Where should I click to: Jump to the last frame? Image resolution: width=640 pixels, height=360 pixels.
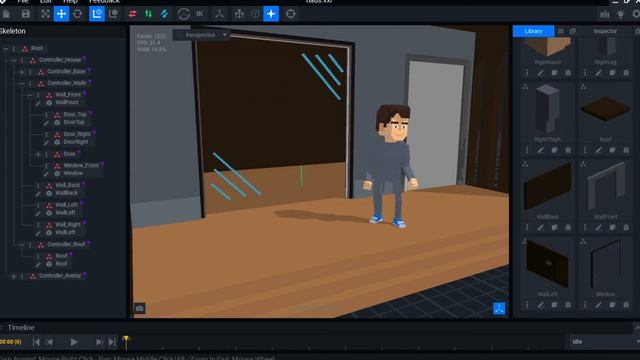[112, 342]
